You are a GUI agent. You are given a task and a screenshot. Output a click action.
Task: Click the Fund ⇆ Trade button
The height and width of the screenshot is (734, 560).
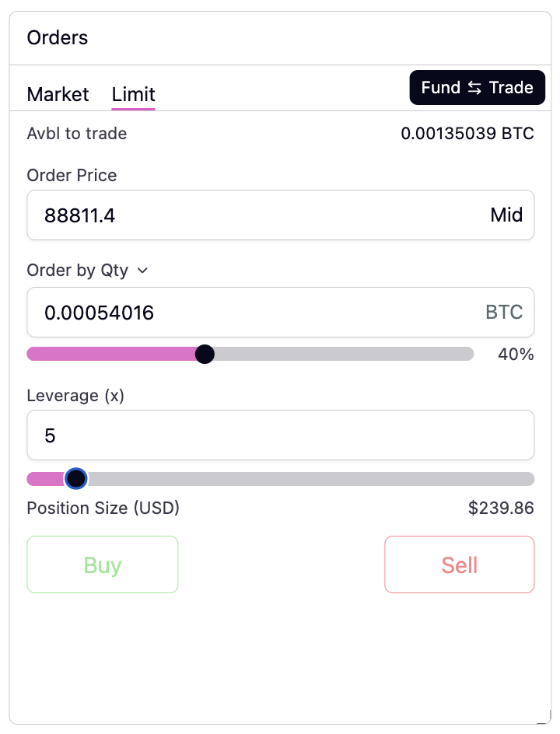[477, 88]
